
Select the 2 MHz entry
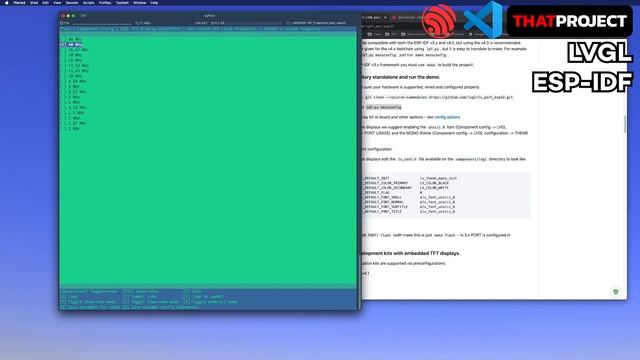pyautogui.click(x=71, y=118)
